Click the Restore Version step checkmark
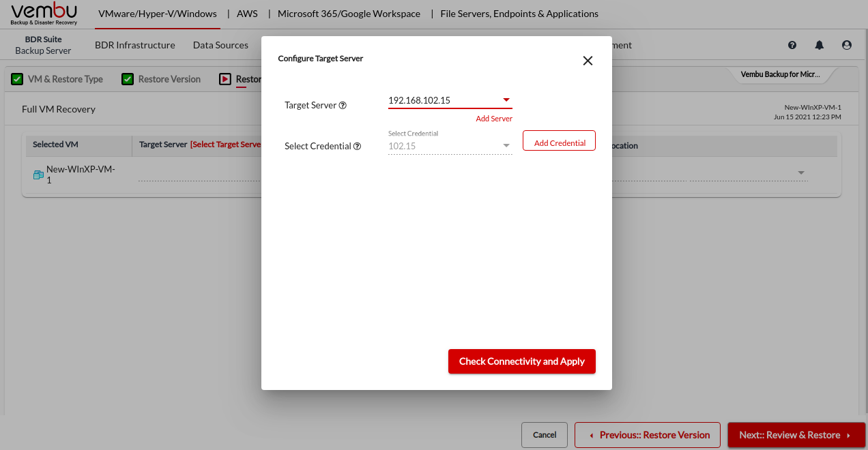868x450 pixels. 128,79
